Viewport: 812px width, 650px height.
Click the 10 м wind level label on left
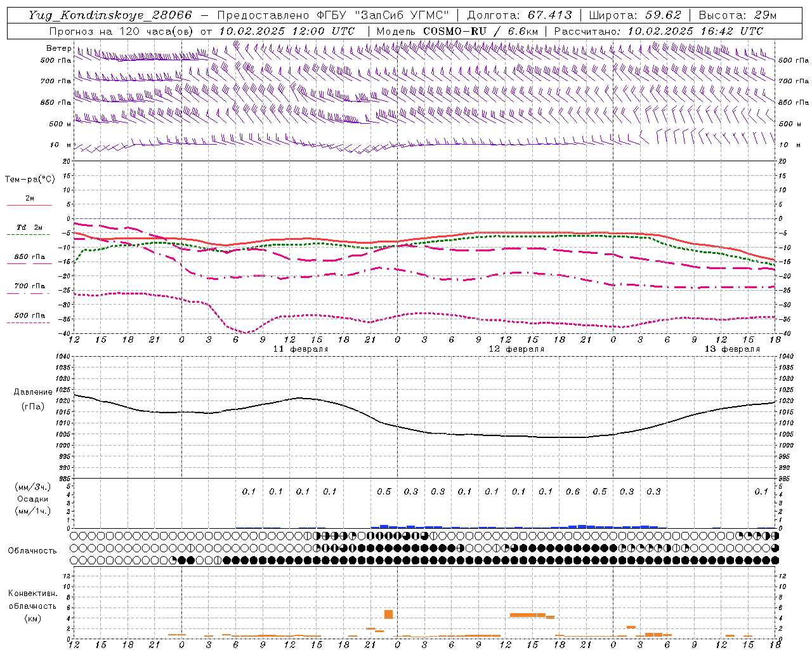(x=61, y=145)
